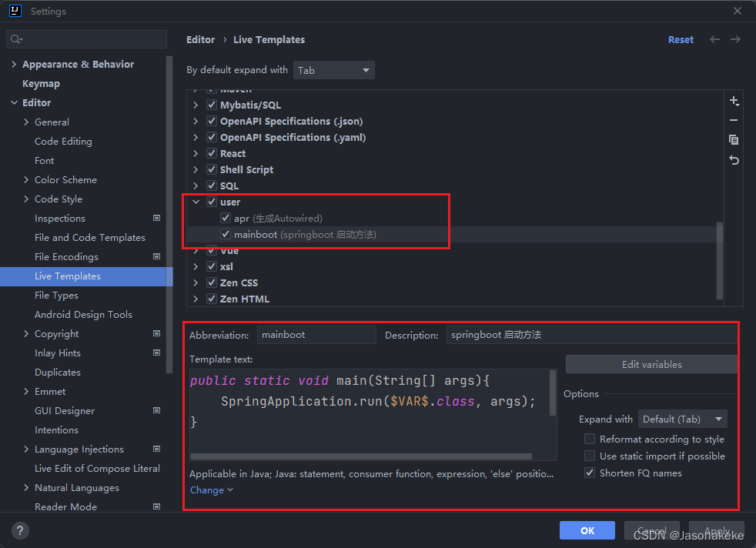Click the add template plus icon
Screen dimensions: 756x548
click(x=734, y=101)
